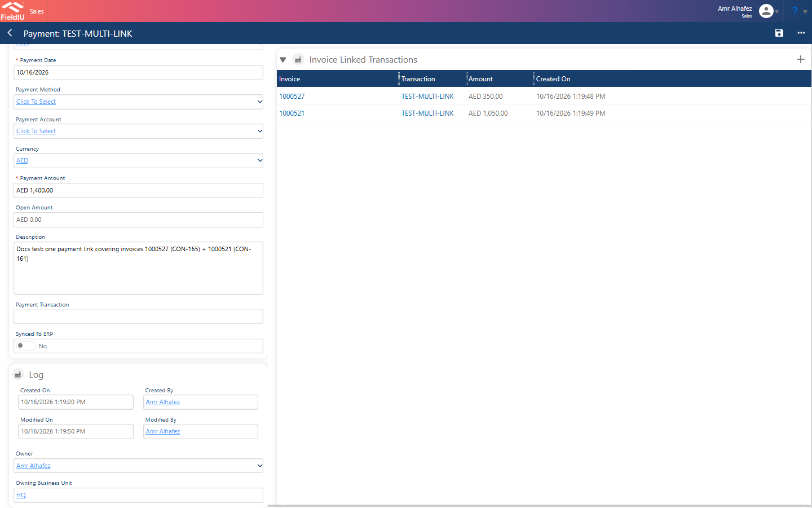Click the FieldIU logo icon
This screenshot has height=508, width=812.
(x=12, y=11)
